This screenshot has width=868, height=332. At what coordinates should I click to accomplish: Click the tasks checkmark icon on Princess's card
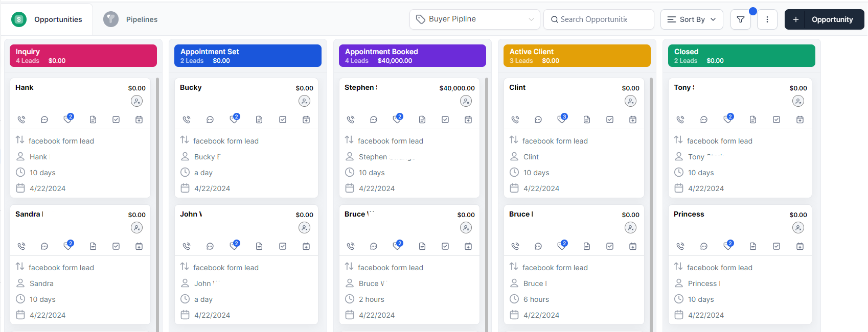pyautogui.click(x=776, y=246)
